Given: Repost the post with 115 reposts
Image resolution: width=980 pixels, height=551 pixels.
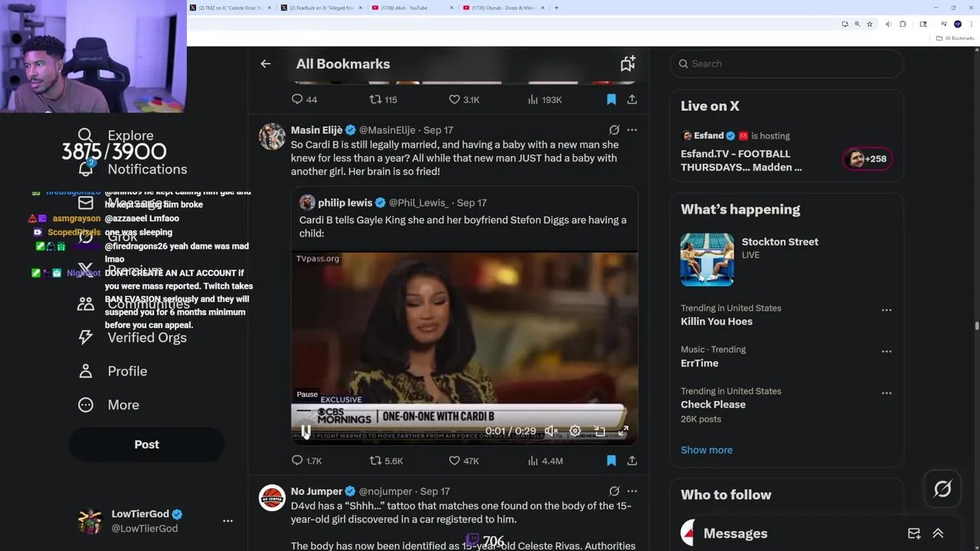Looking at the screenshot, I should point(383,99).
